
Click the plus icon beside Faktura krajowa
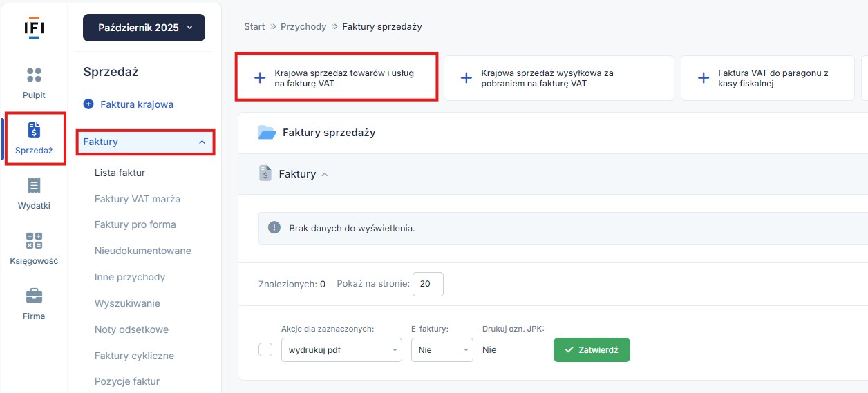click(x=88, y=104)
